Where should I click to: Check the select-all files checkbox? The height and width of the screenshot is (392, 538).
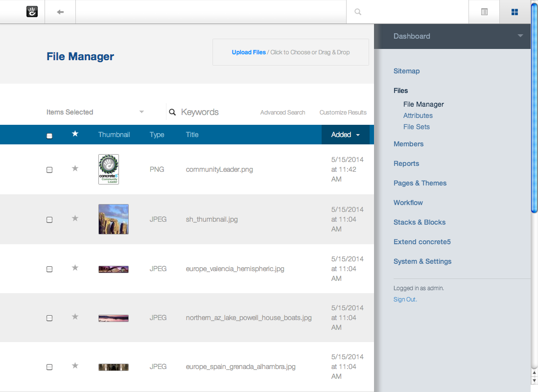[x=49, y=136]
